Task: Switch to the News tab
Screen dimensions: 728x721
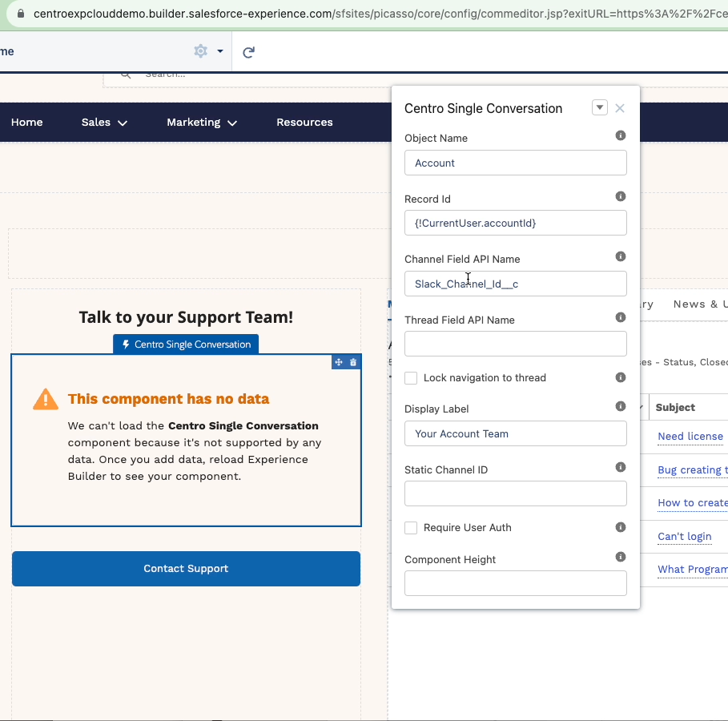Action: pos(700,304)
